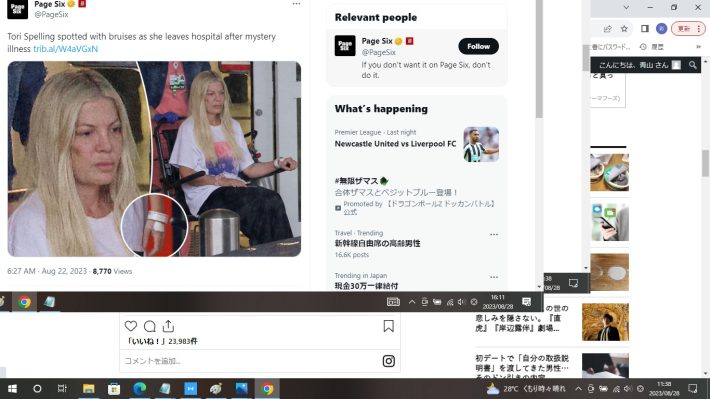Click the search magnifier next to 青山 さん
The image size is (710, 399).
[x=692, y=65]
